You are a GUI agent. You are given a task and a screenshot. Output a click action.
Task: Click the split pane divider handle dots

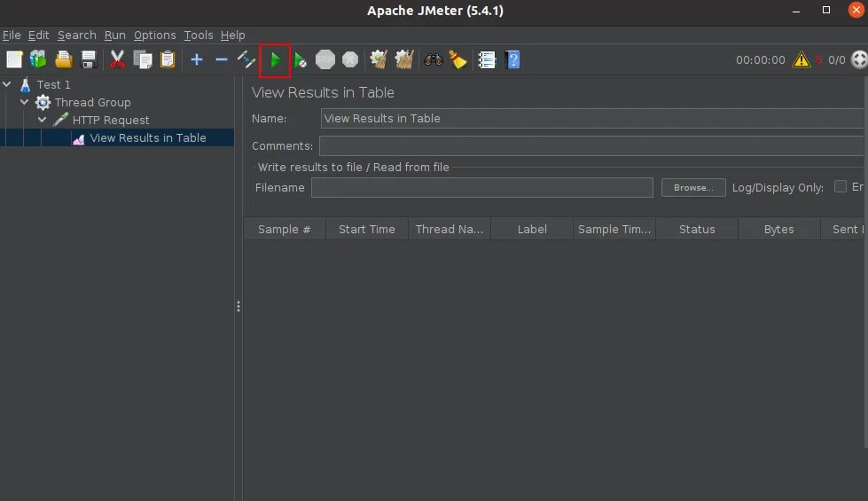[x=238, y=306]
